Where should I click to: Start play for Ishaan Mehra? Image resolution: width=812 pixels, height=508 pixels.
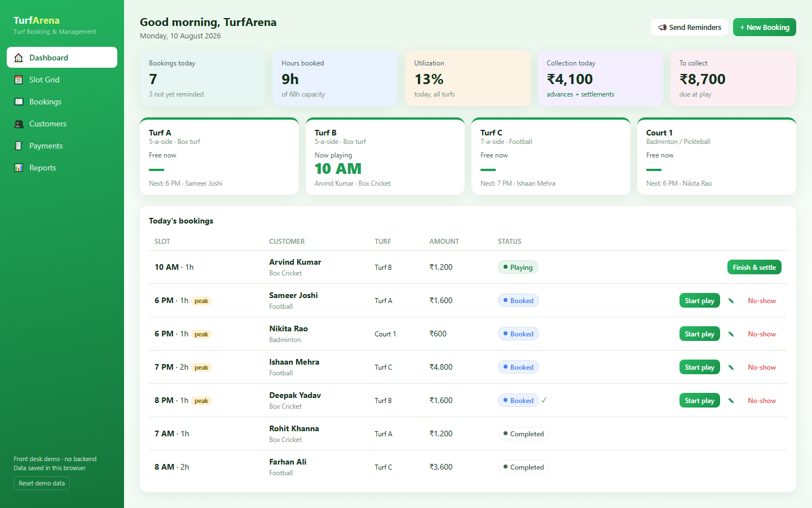pos(700,367)
